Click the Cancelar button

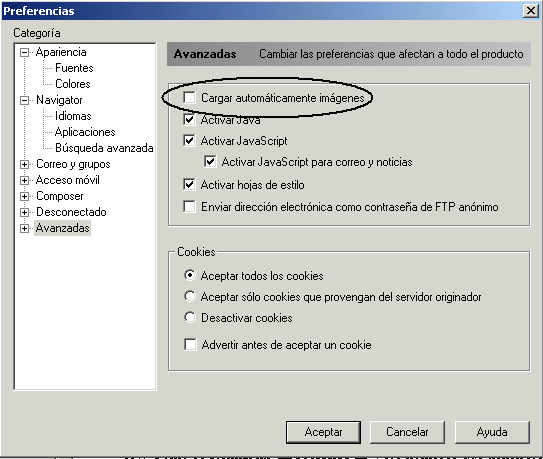407,432
